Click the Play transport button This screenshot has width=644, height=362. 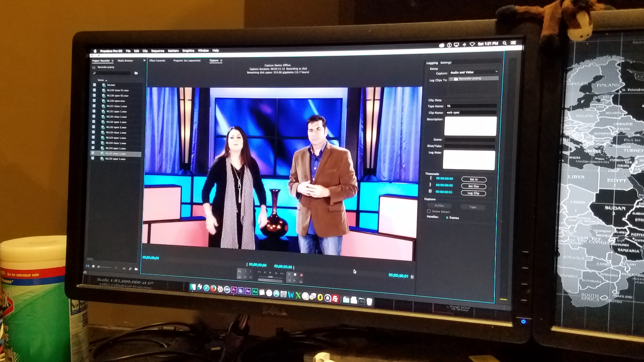click(x=270, y=273)
